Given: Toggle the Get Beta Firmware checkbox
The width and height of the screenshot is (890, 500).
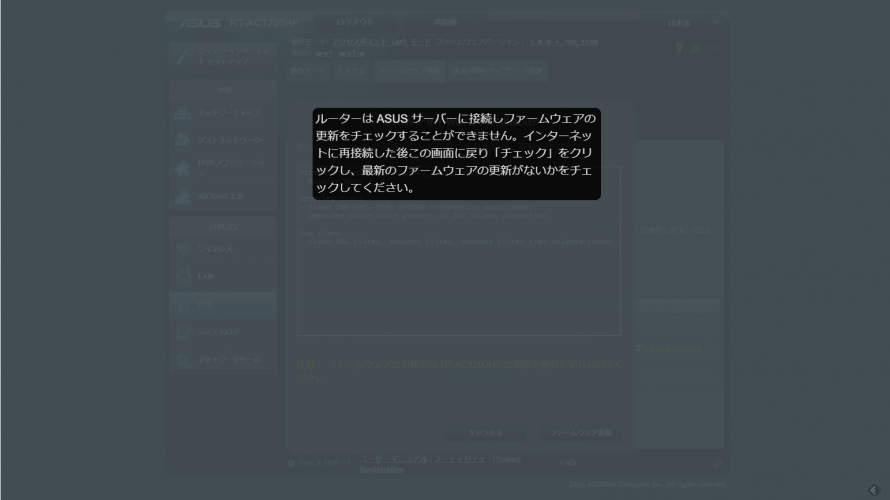Looking at the screenshot, I should [638, 348].
